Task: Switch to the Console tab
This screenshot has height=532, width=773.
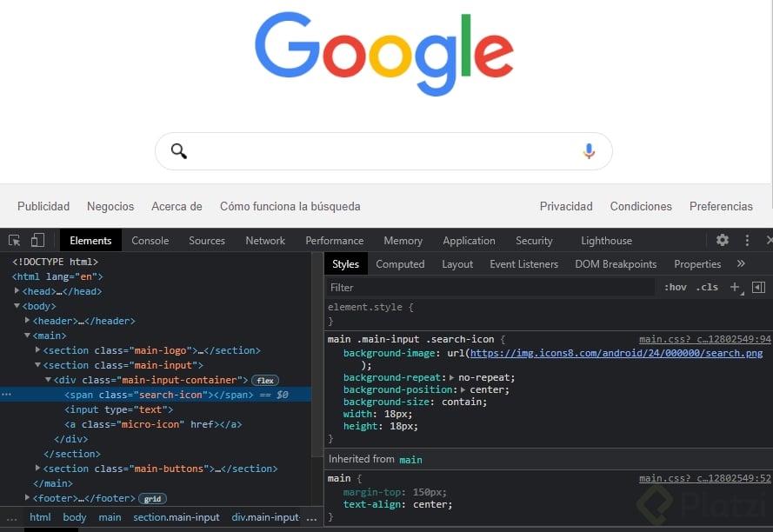Action: pyautogui.click(x=150, y=241)
